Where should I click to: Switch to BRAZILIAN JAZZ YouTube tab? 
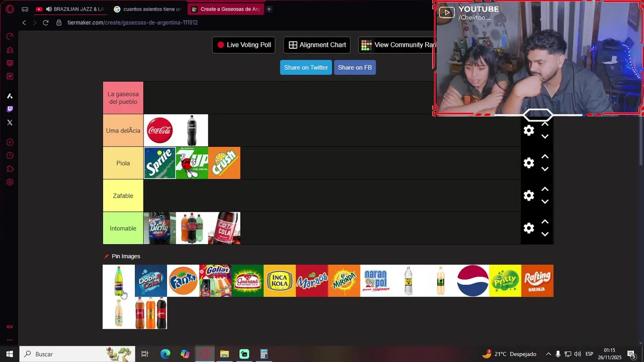(x=70, y=9)
